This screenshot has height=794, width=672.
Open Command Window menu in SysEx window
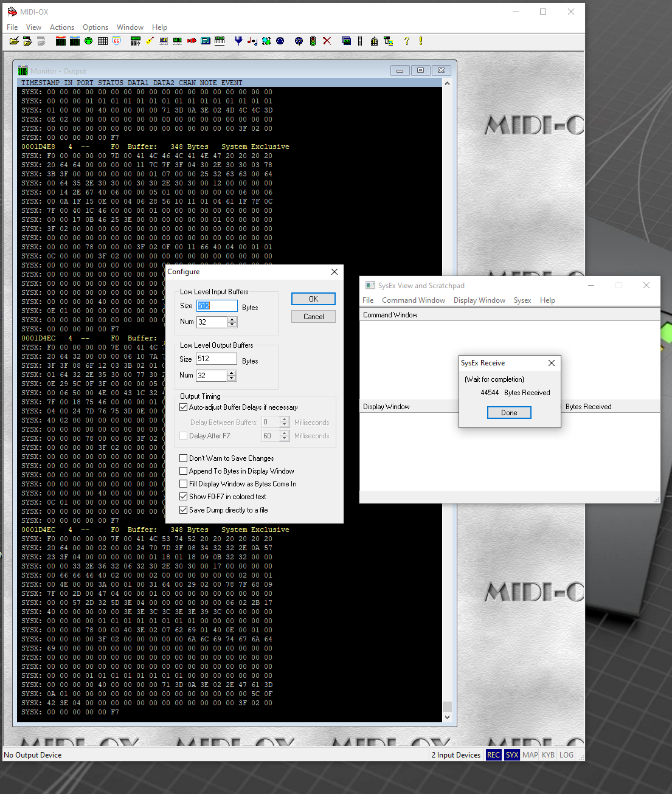coord(414,300)
